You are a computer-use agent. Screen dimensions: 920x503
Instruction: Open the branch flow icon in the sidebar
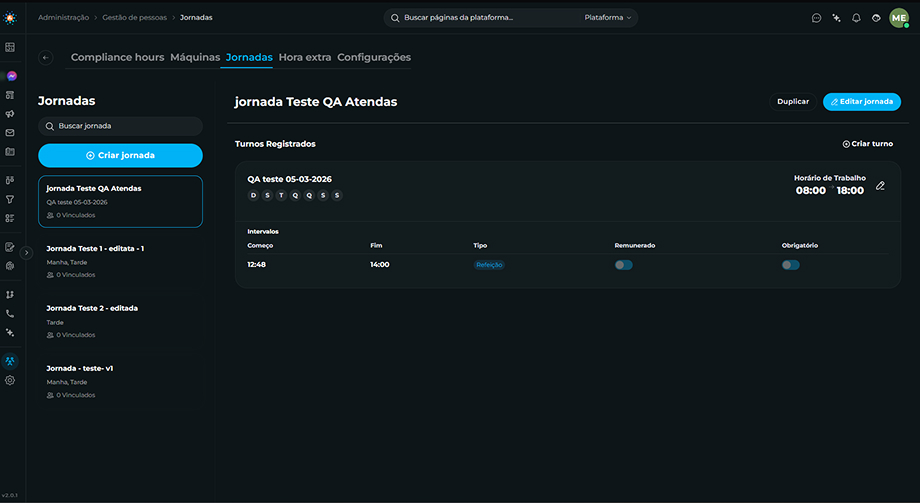10,295
